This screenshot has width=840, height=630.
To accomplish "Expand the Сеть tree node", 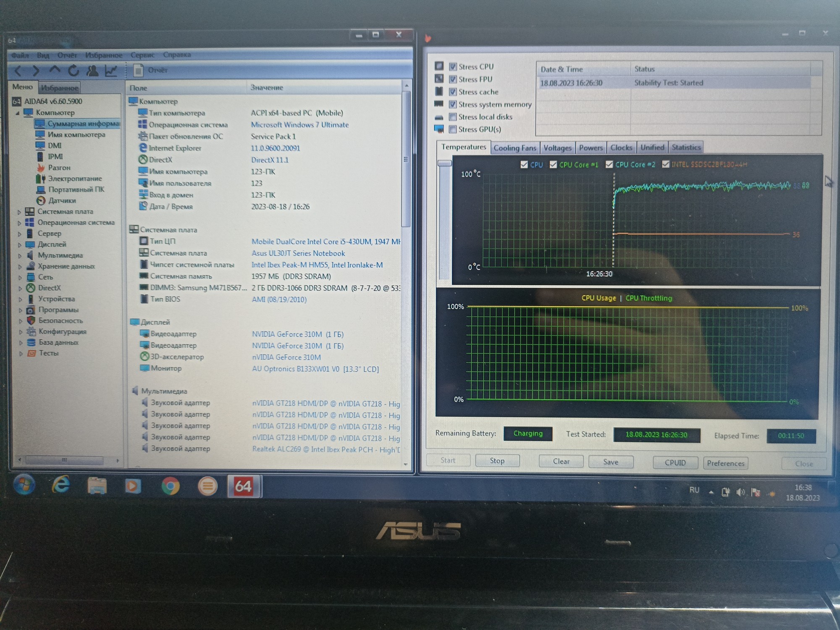I will coord(20,278).
